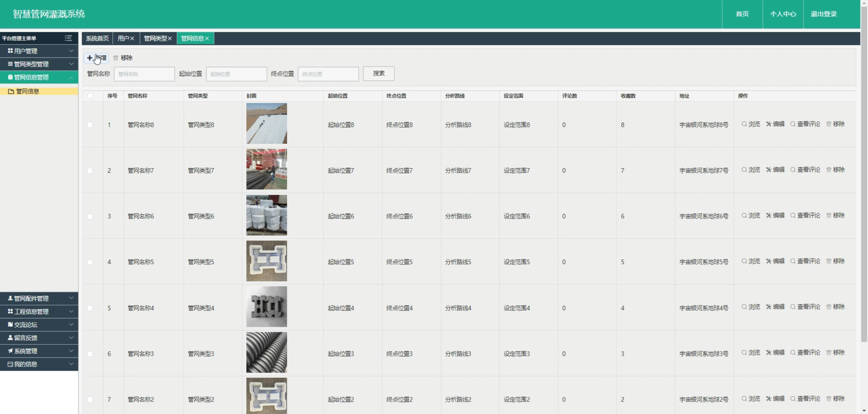The image size is (868, 414).
Task: Click the 编辑 tools icon for 管网名称7
Action: [x=768, y=170]
